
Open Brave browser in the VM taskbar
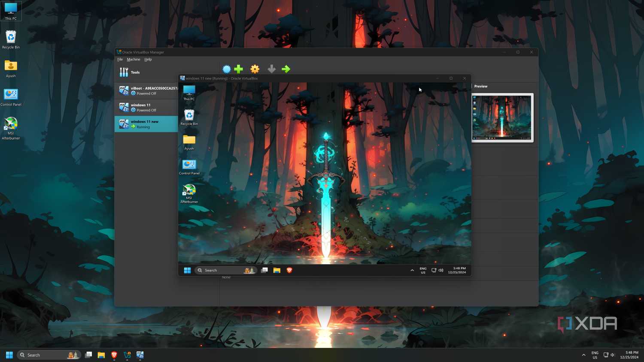289,270
